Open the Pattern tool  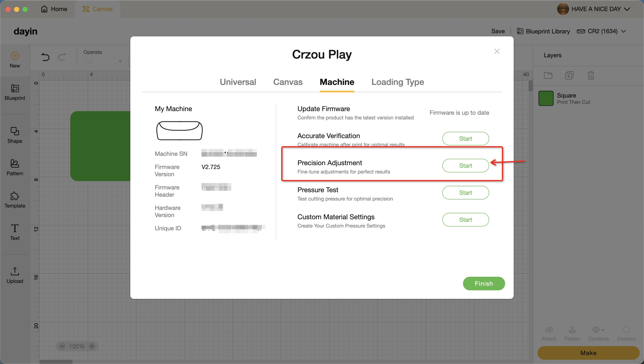point(15,168)
